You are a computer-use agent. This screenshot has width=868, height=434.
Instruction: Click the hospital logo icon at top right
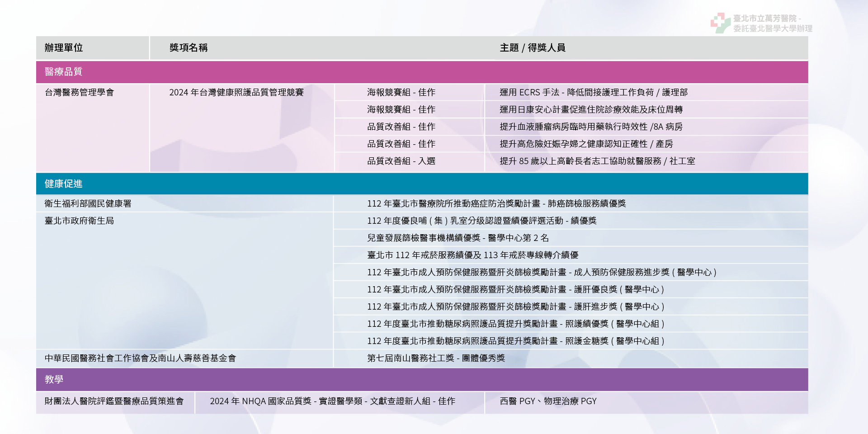[x=720, y=23]
